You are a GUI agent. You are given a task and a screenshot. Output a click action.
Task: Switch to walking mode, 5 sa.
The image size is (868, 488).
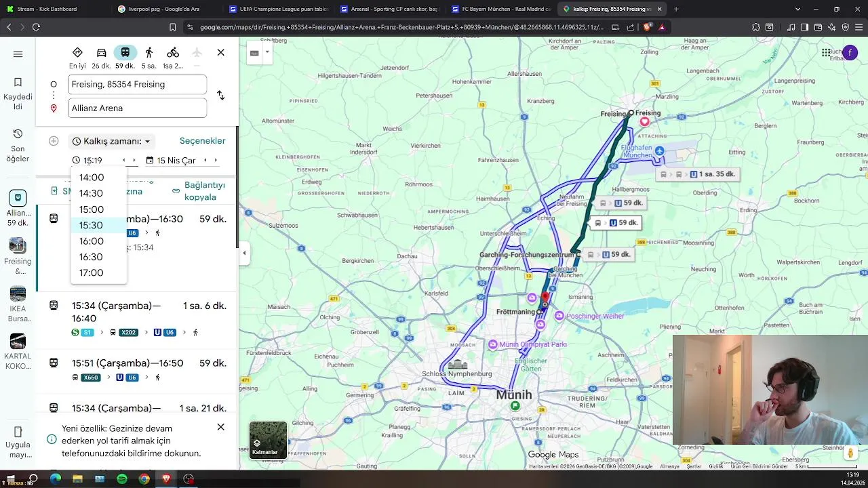[149, 58]
